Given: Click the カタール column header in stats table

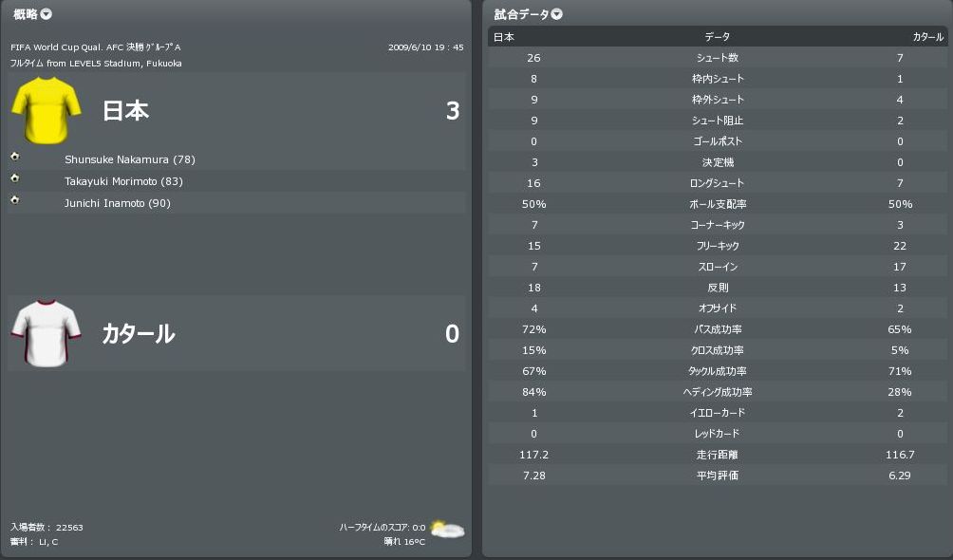Looking at the screenshot, I should click(x=927, y=37).
